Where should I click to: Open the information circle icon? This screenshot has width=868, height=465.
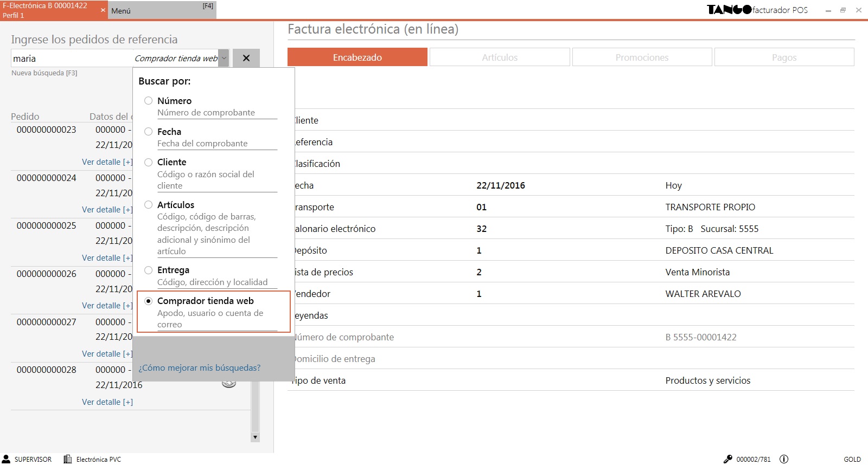[x=784, y=459]
